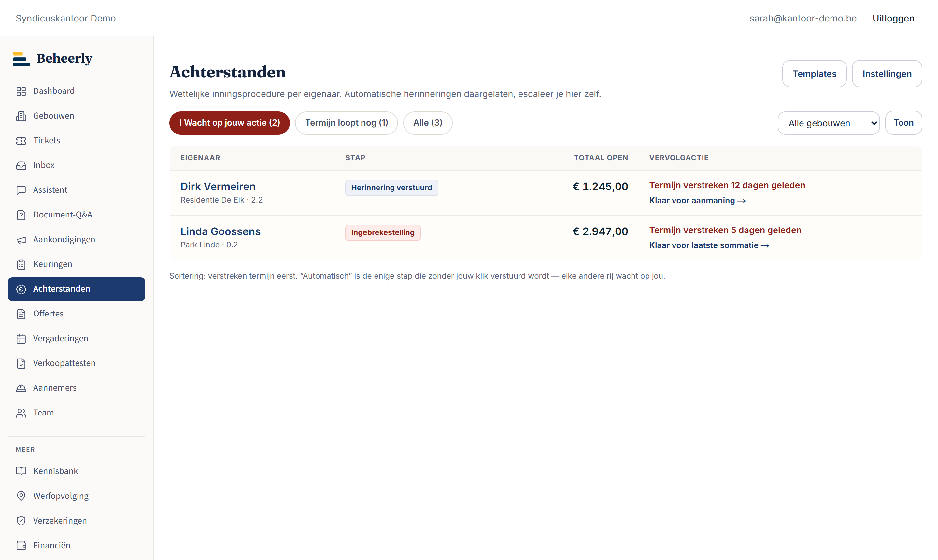938x560 pixels.
Task: Click the Beheerly logo
Action: (x=52, y=59)
